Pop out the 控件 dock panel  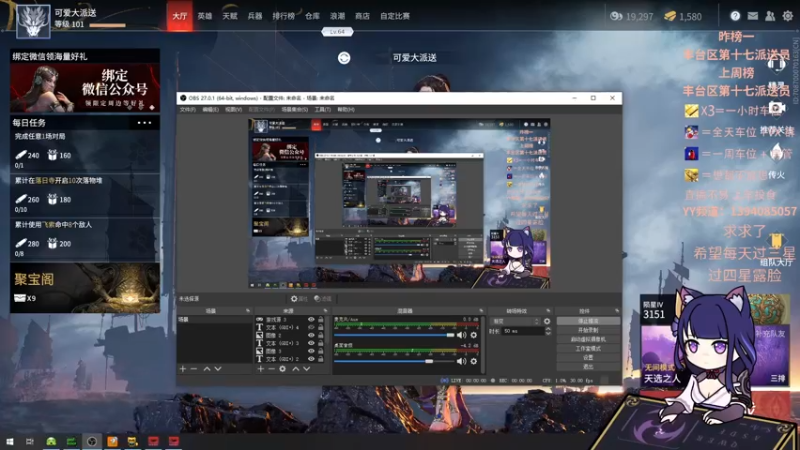(617, 311)
